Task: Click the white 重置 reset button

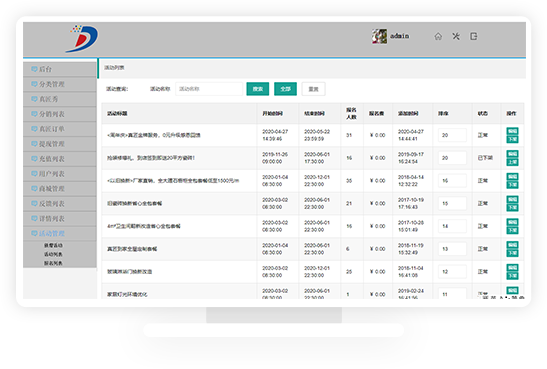Action: click(x=314, y=89)
